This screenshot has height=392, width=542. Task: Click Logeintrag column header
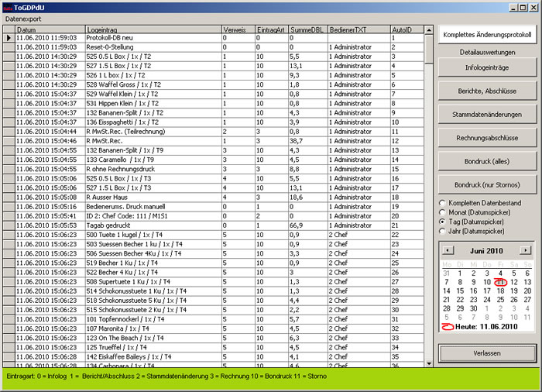point(153,29)
